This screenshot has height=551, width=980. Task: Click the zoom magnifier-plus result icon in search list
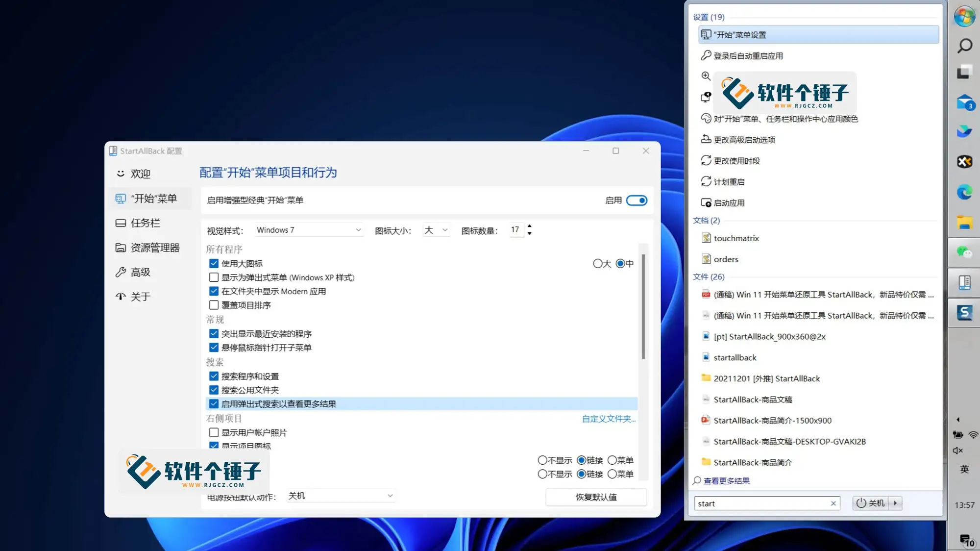pyautogui.click(x=706, y=76)
